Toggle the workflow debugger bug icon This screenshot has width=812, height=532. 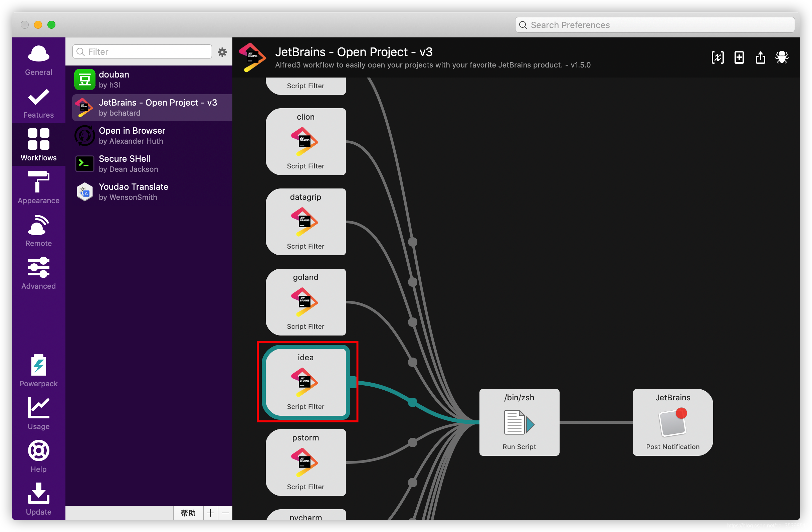coord(782,57)
